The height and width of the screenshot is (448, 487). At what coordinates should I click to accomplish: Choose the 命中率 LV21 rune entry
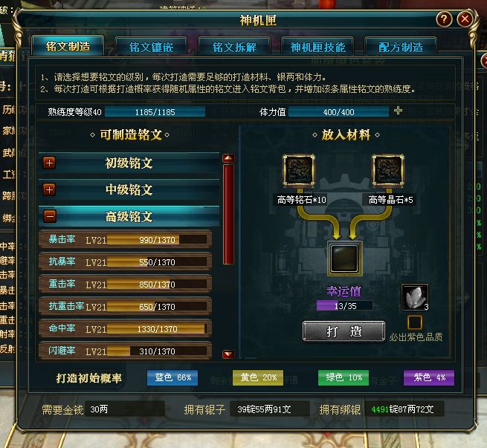click(126, 328)
